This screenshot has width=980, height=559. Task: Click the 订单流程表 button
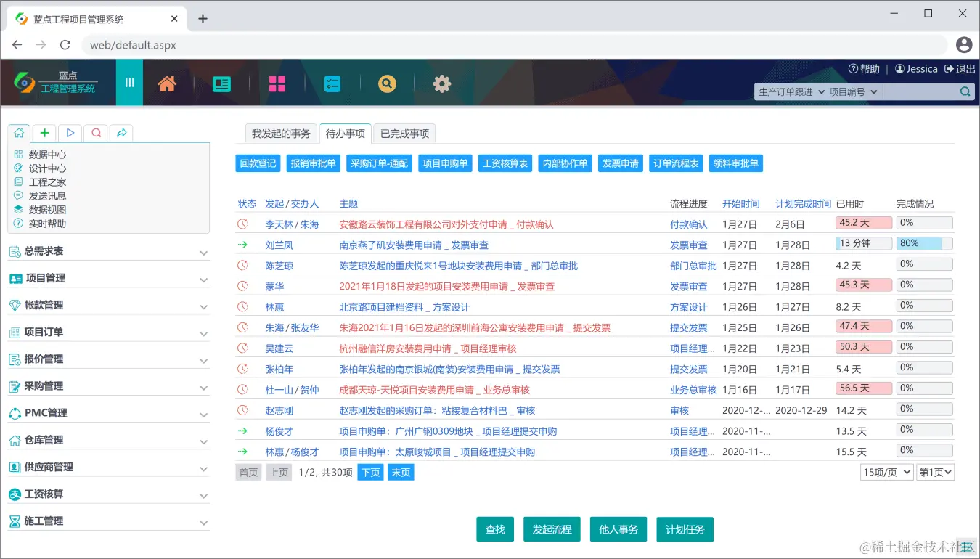[676, 163]
